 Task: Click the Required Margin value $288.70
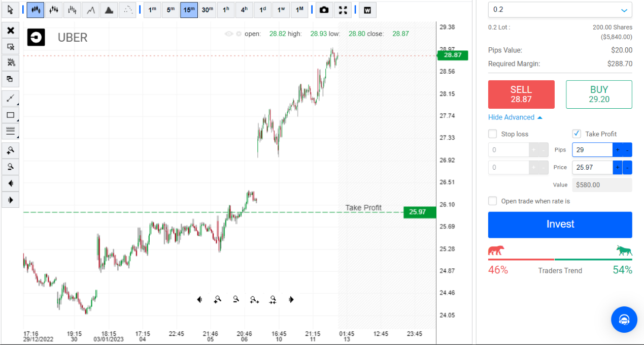(620, 64)
